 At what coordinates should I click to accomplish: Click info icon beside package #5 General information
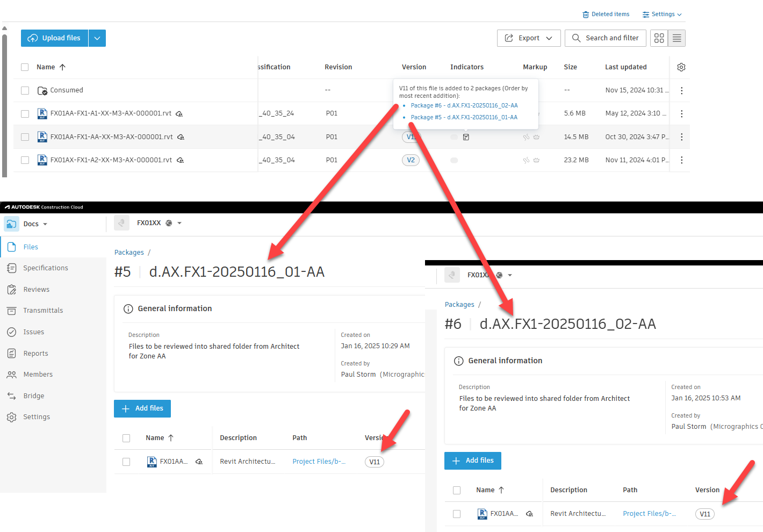click(128, 309)
